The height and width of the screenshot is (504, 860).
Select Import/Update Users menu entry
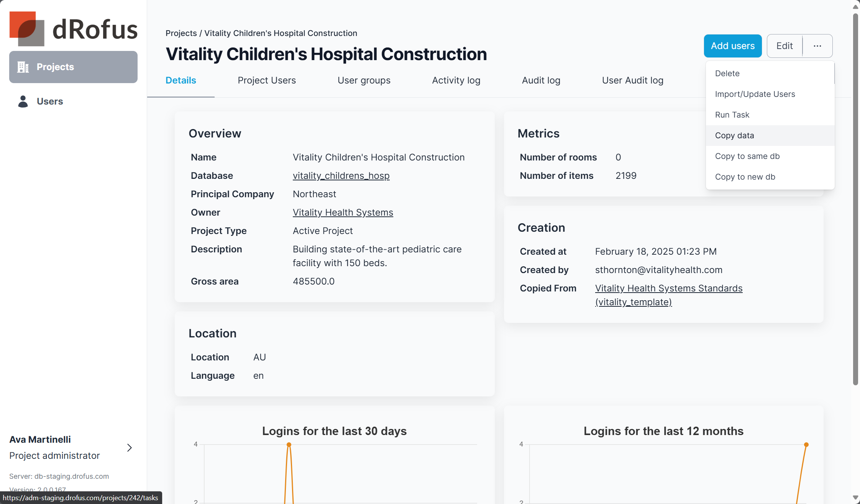tap(755, 94)
